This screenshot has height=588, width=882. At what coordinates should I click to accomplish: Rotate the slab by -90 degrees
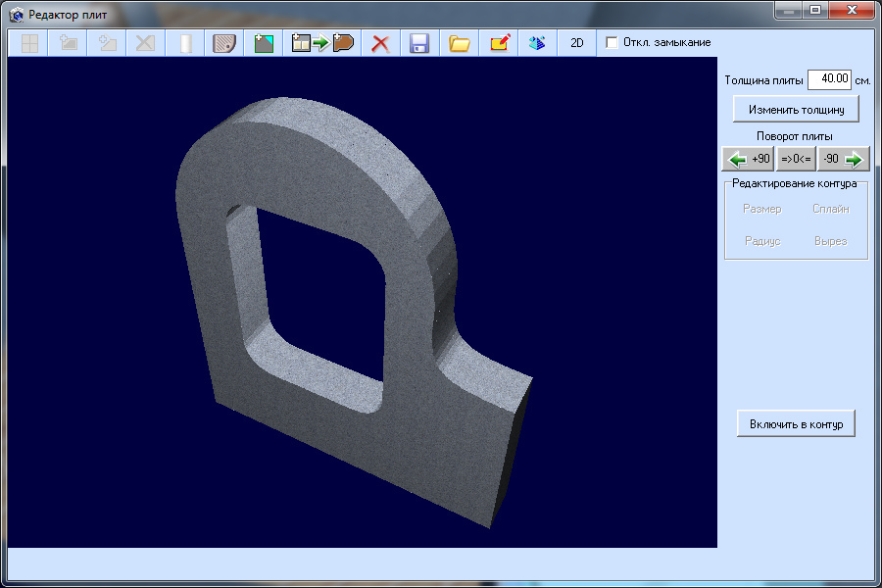tap(844, 159)
